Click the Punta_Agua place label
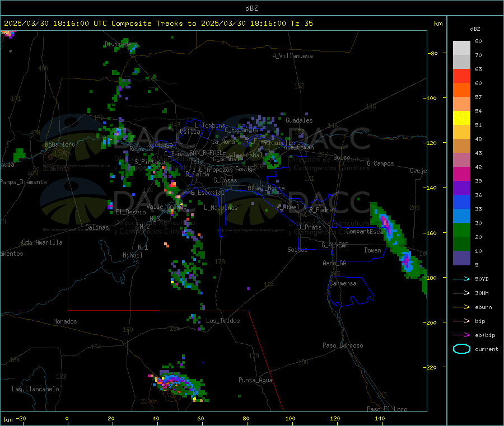The height and width of the screenshot is (426, 504). click(255, 380)
